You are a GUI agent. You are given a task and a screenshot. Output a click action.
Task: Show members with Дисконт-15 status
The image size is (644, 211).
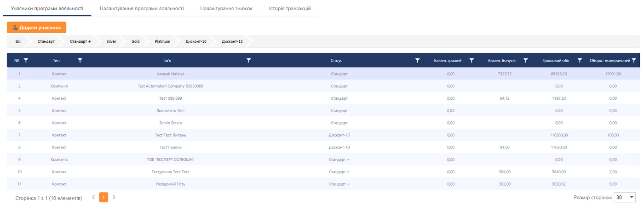click(232, 41)
